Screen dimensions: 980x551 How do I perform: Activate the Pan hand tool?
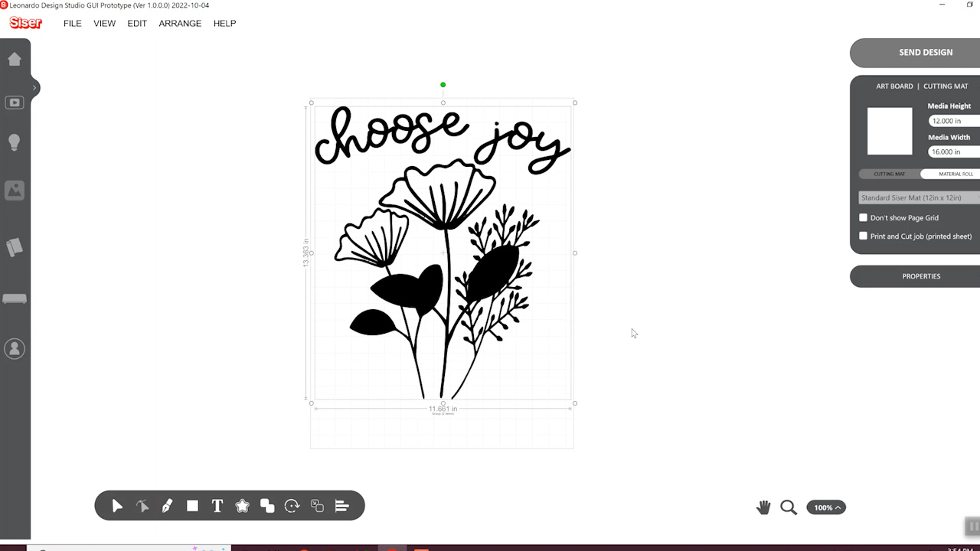763,507
